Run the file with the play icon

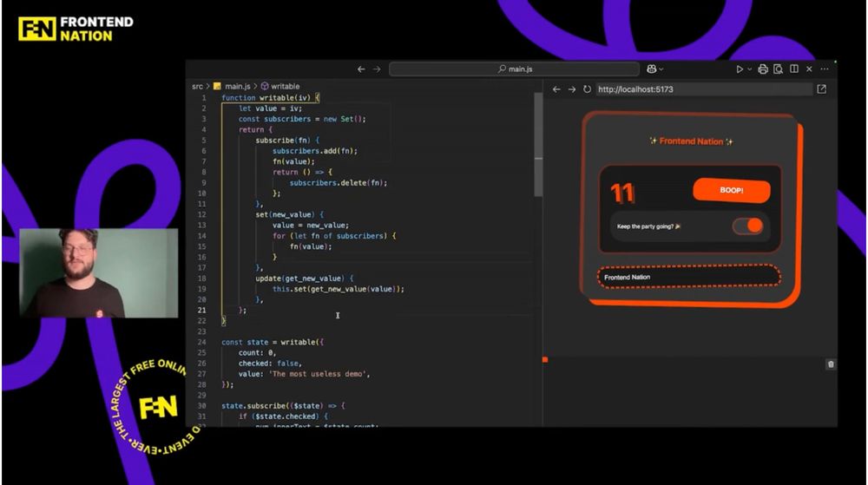(x=740, y=69)
